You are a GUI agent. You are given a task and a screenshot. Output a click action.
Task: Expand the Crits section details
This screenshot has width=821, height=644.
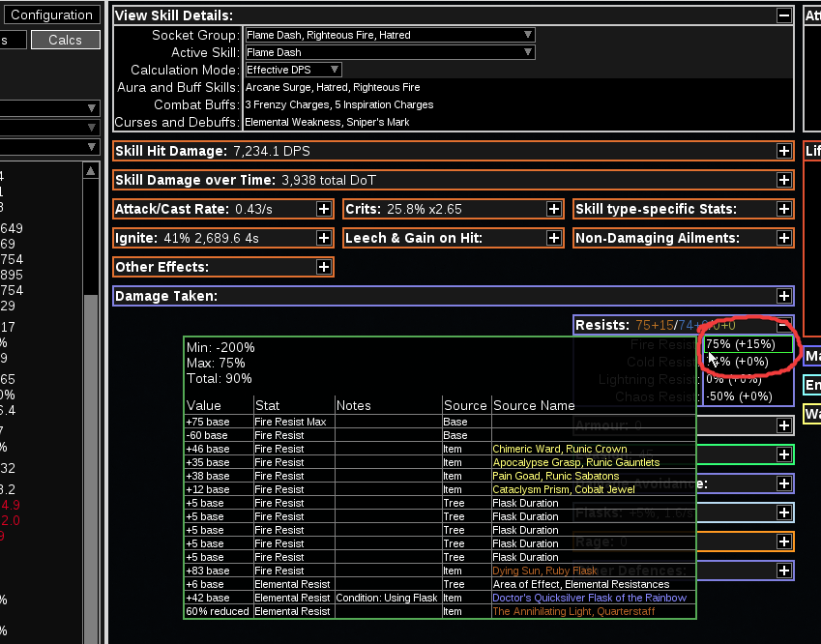pyautogui.click(x=553, y=209)
